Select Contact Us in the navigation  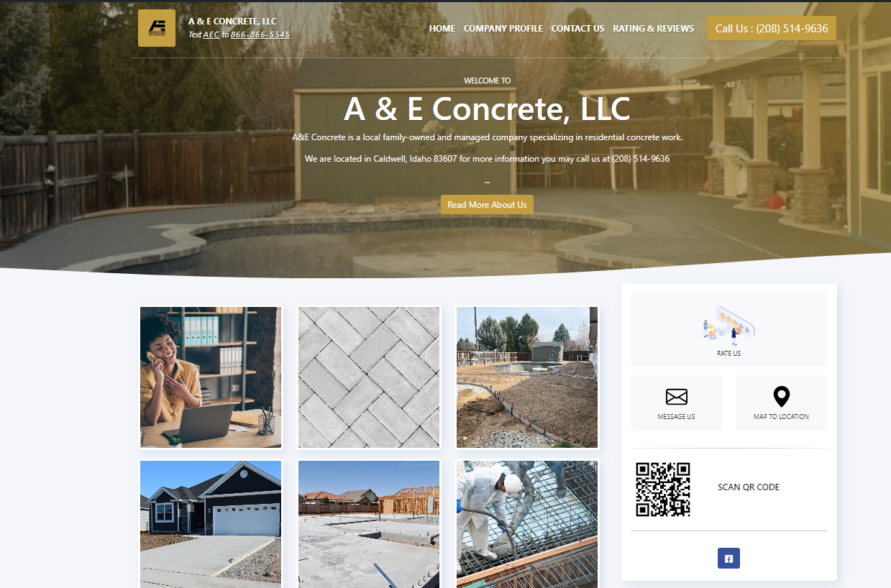[577, 29]
